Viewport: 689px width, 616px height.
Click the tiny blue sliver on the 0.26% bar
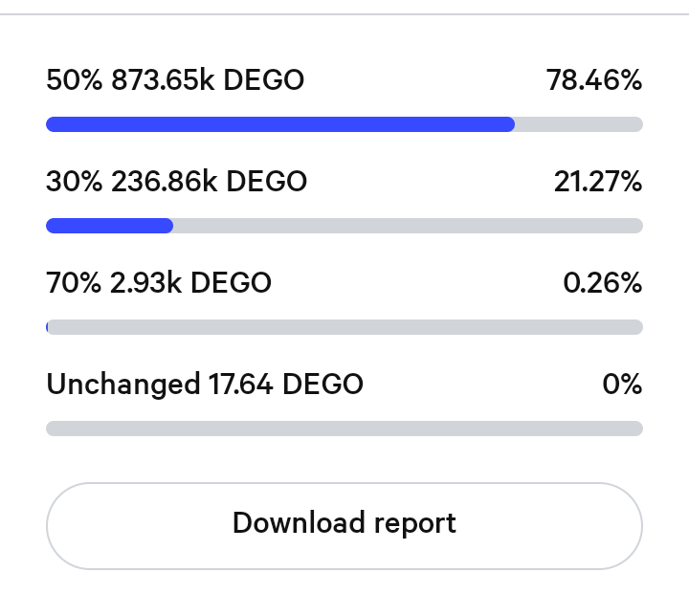click(x=47, y=327)
